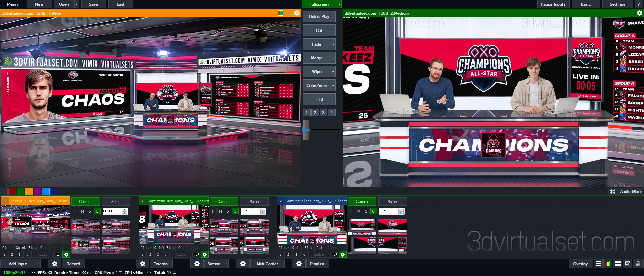Toggle M button on input 1
Screen dimensions: 644x276
[x=82, y=211]
